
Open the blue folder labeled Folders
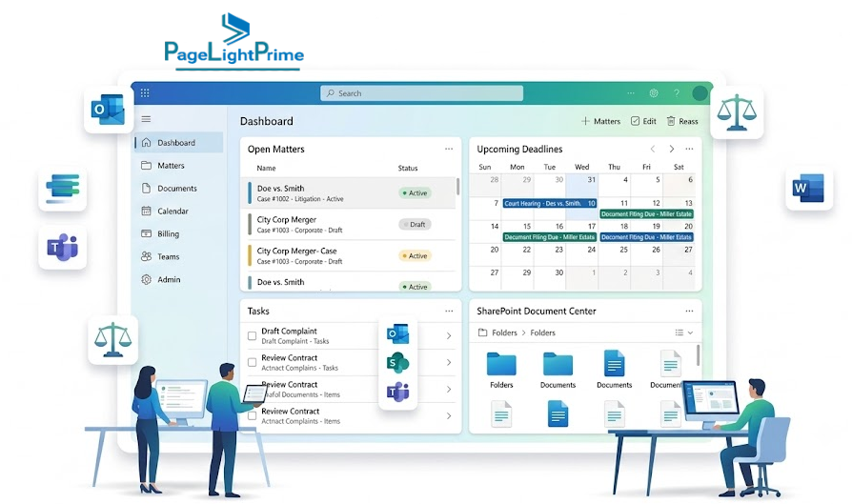pos(501,364)
